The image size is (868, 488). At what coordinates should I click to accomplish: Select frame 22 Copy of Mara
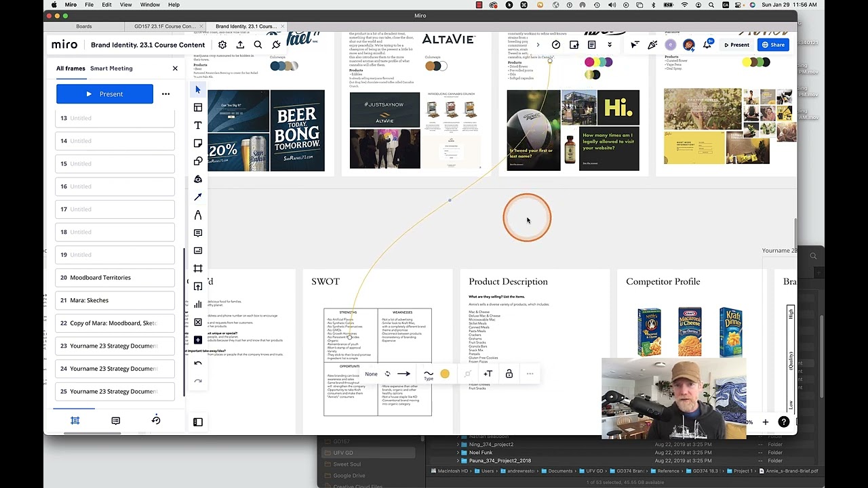click(115, 323)
